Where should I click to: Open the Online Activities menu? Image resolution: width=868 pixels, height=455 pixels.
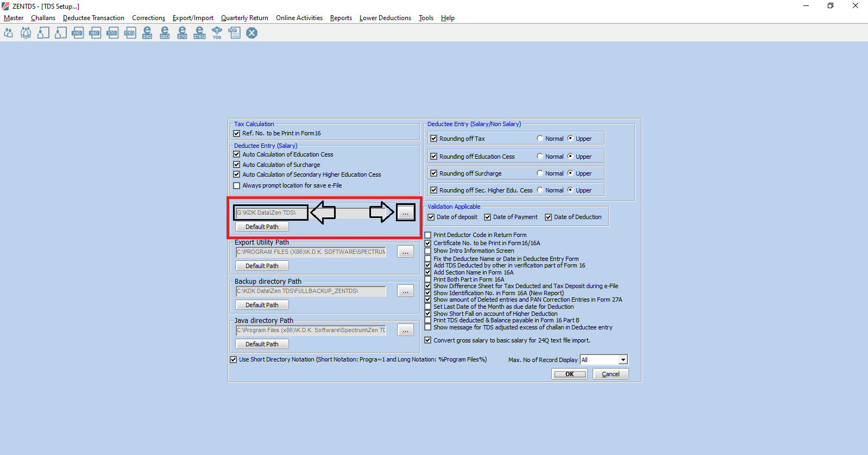(x=299, y=18)
